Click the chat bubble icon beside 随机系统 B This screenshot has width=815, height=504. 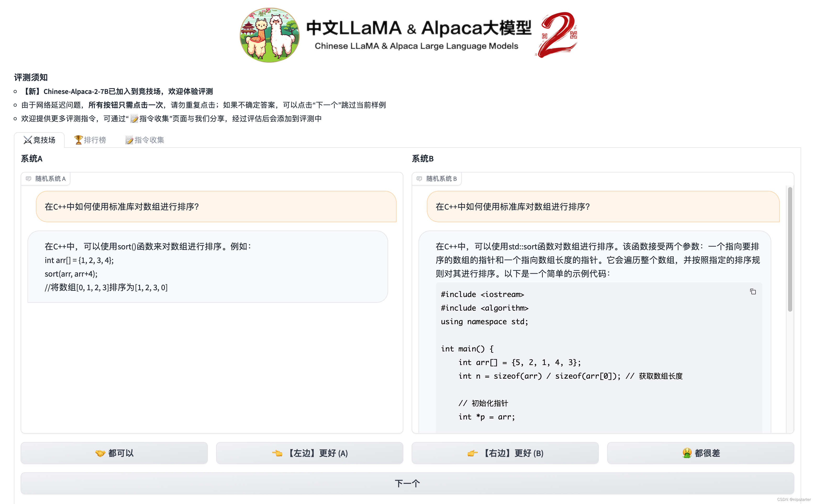coord(419,179)
